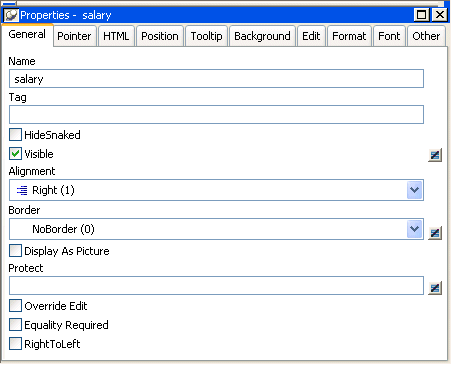Enable the RightToLeft checkbox
The image size is (452, 365).
(x=15, y=343)
